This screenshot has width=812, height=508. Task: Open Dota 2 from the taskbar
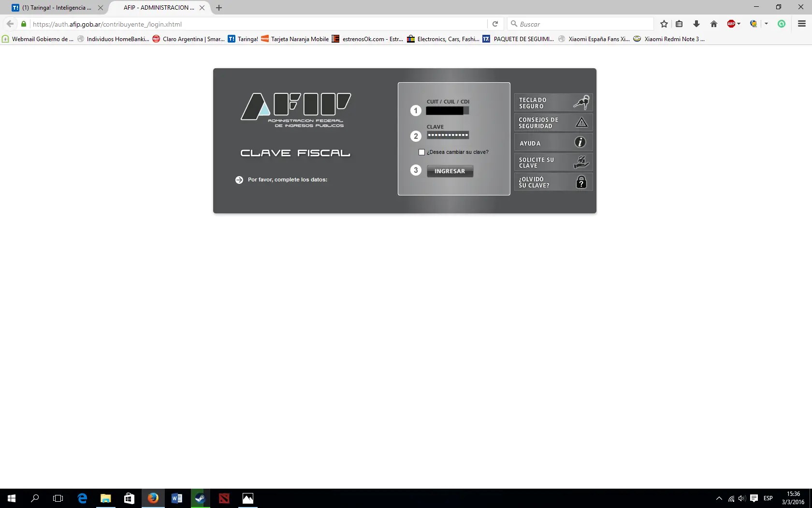coord(224,498)
